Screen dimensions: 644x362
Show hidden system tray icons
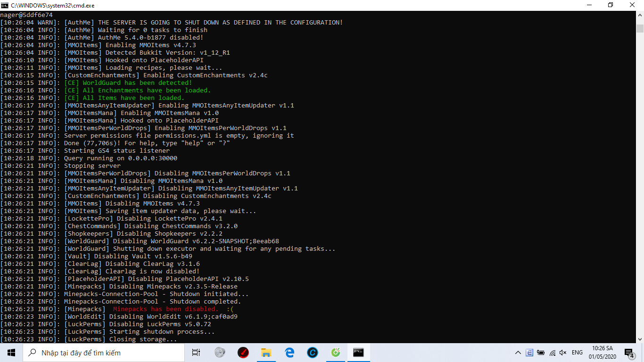click(x=518, y=353)
